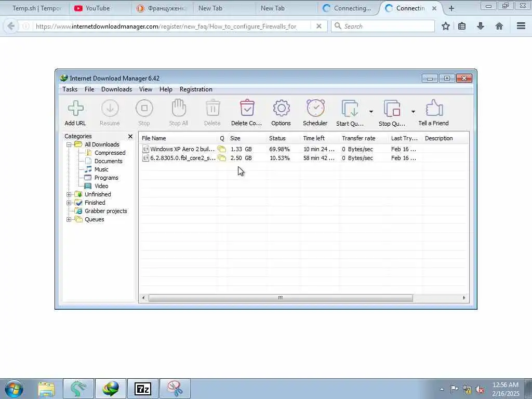Click the Tell a Friend icon

(x=434, y=108)
